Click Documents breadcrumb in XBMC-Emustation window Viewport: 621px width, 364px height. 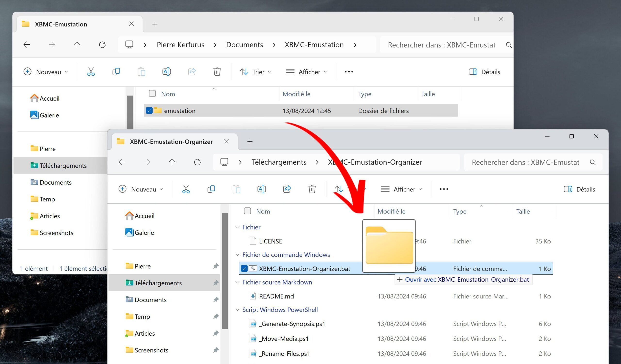(245, 45)
